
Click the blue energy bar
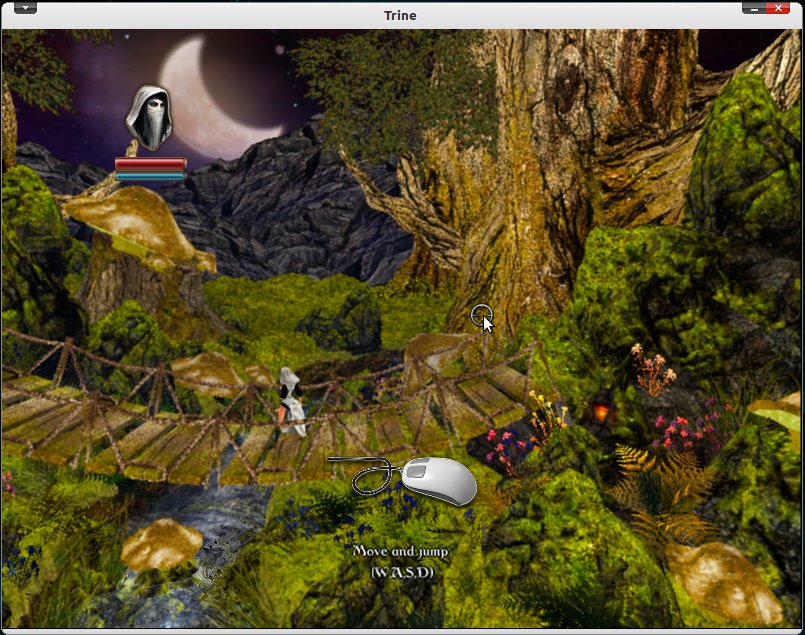pos(150,176)
